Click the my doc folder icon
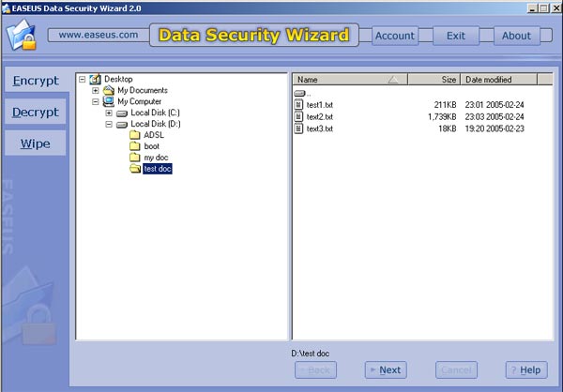The height and width of the screenshot is (392, 563). (x=135, y=158)
